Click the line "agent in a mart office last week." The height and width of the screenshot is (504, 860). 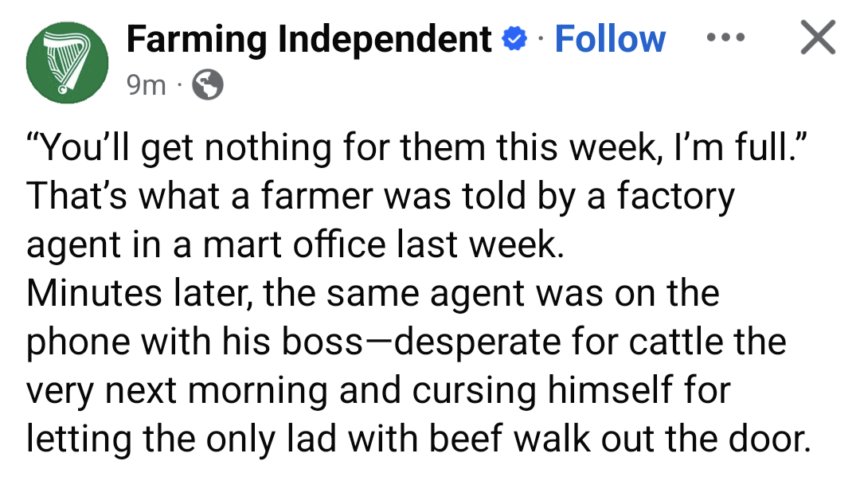point(295,244)
